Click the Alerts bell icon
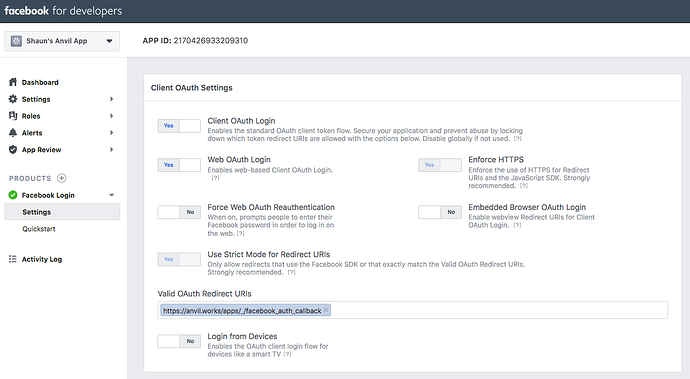 coord(13,132)
